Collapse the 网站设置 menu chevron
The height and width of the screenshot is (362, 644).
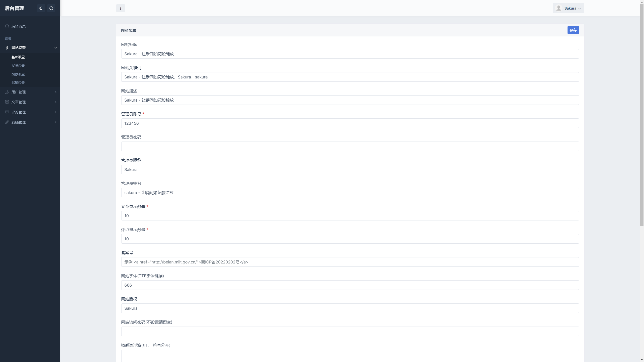pyautogui.click(x=56, y=48)
